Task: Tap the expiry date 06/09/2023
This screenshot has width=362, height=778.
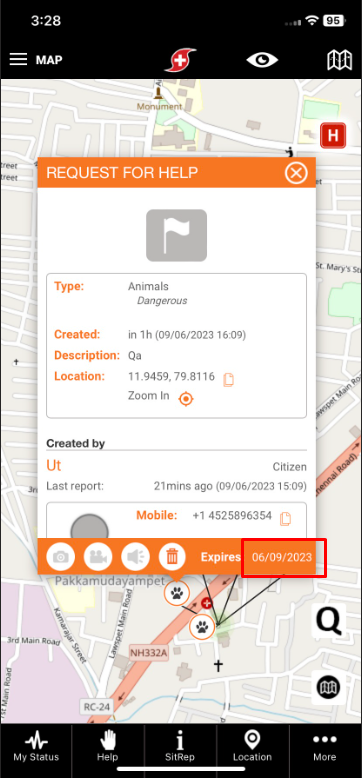Action: pyautogui.click(x=282, y=557)
